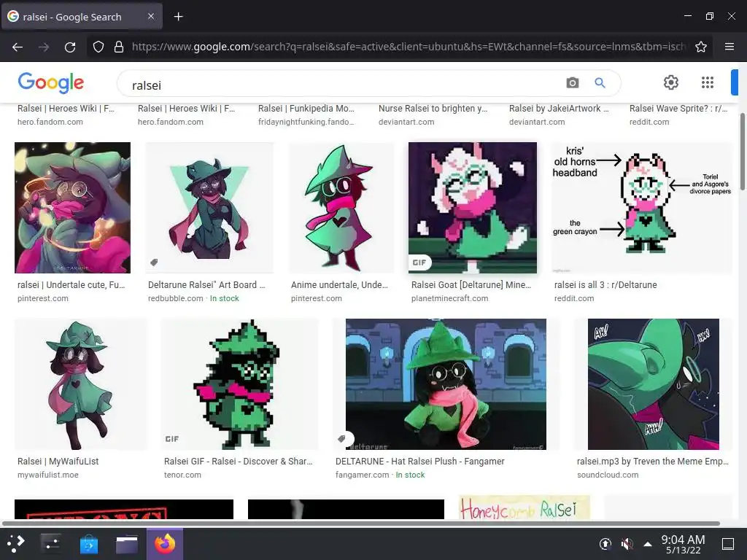Focus the ralsei search input field
Viewport: 747px width, 560px height.
(x=343, y=85)
